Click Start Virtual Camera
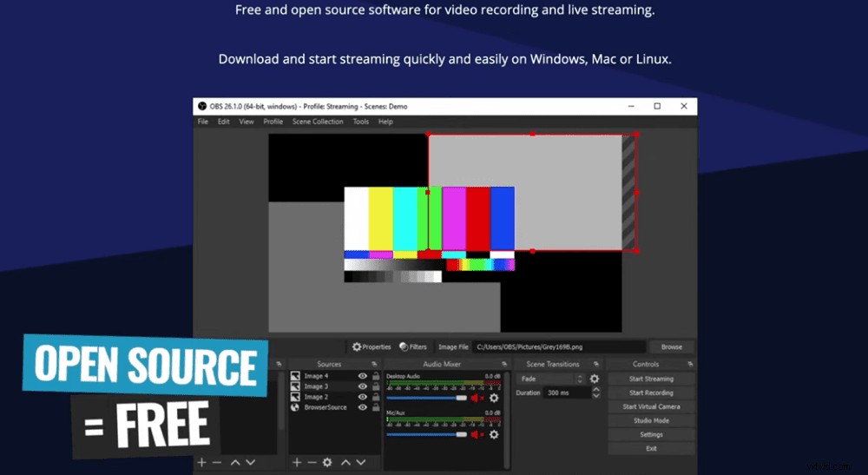The image size is (868, 475). point(651,407)
